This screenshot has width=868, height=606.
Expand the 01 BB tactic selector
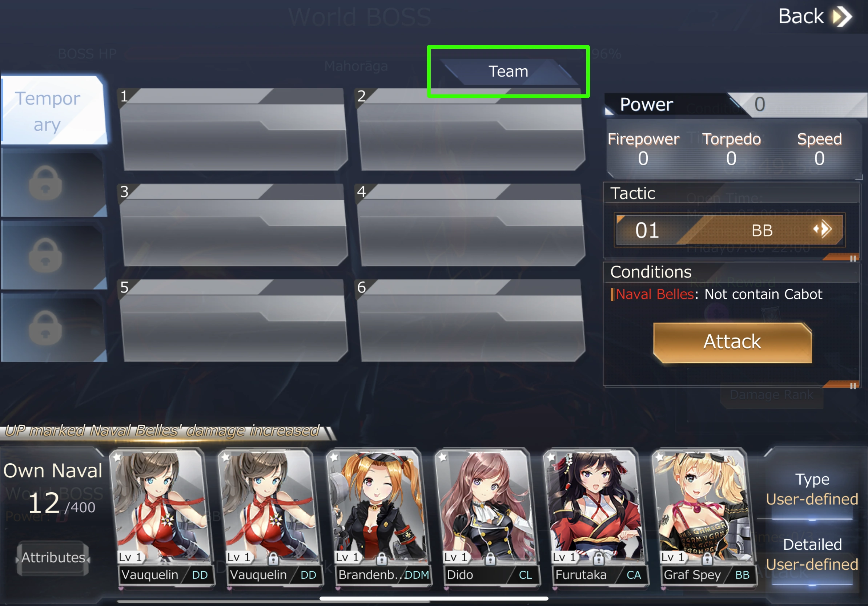729,230
